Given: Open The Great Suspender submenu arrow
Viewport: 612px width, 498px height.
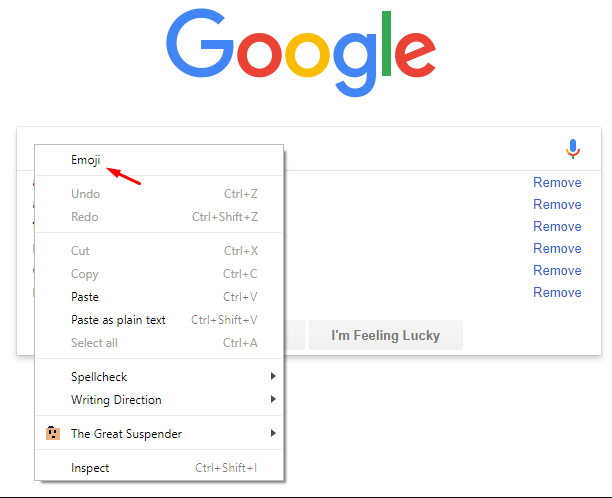Looking at the screenshot, I should pos(273,434).
